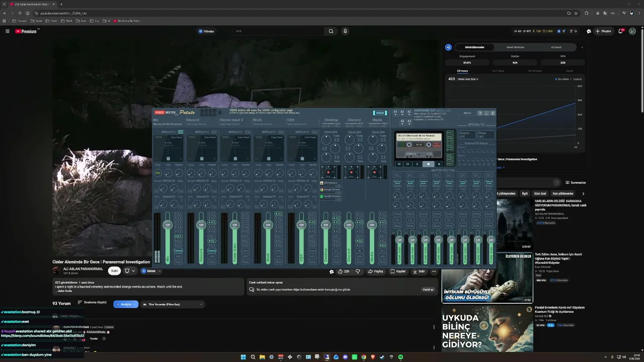Toggle Reverb in Special FX section
Image resolution: width=644 pixels, height=362 pixels.
(x=466, y=135)
